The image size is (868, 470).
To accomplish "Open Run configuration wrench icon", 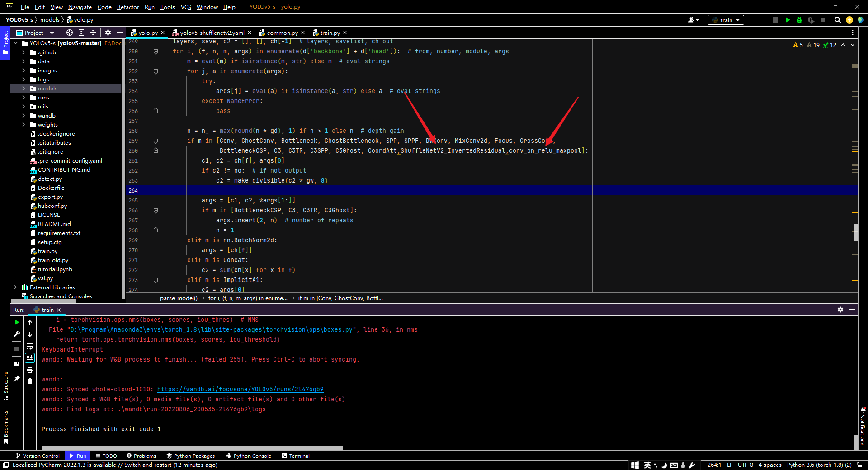I will coord(17,334).
